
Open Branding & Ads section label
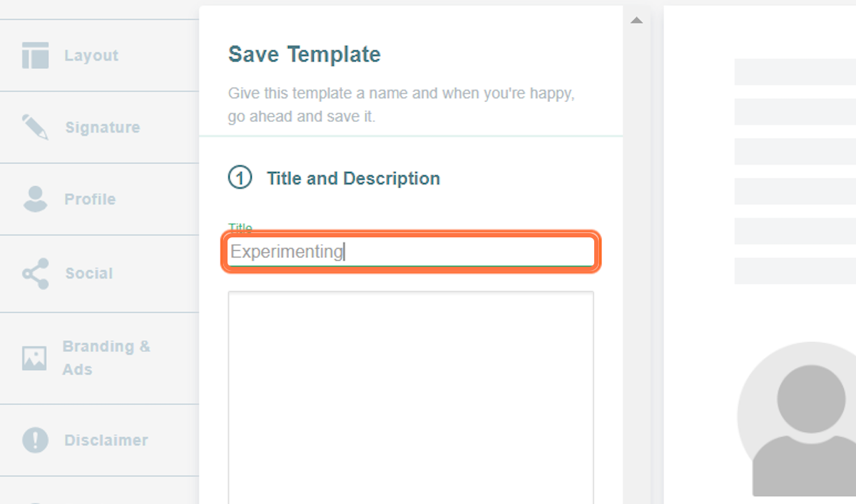[106, 358]
